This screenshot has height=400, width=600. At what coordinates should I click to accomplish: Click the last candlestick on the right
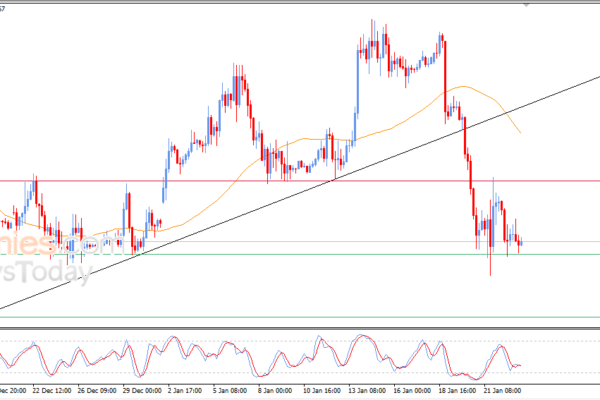[521, 241]
